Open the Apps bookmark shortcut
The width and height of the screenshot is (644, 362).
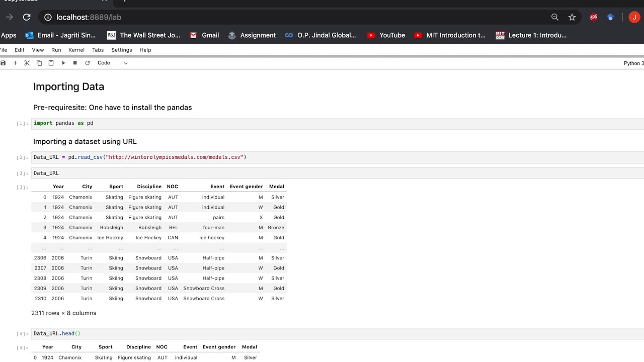click(9, 35)
